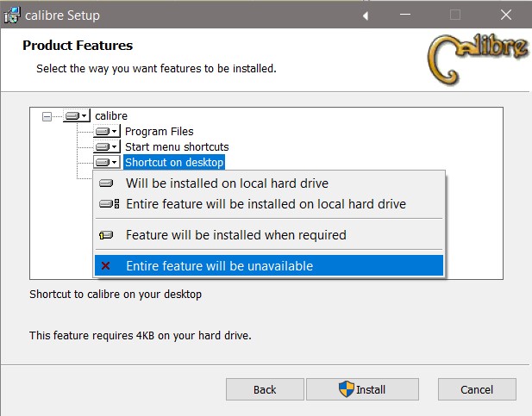Click the text Shortcut to calibre on your desktop
This screenshot has width=532, height=416.
point(116,295)
